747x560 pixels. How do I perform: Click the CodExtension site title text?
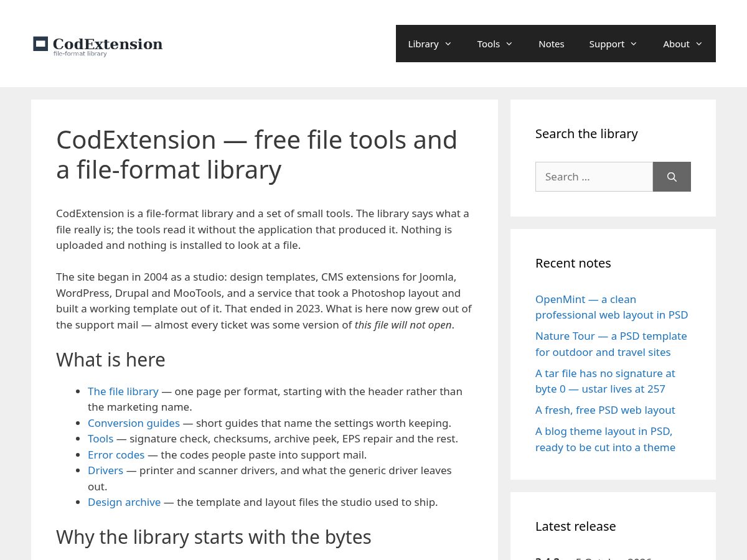[x=108, y=44]
